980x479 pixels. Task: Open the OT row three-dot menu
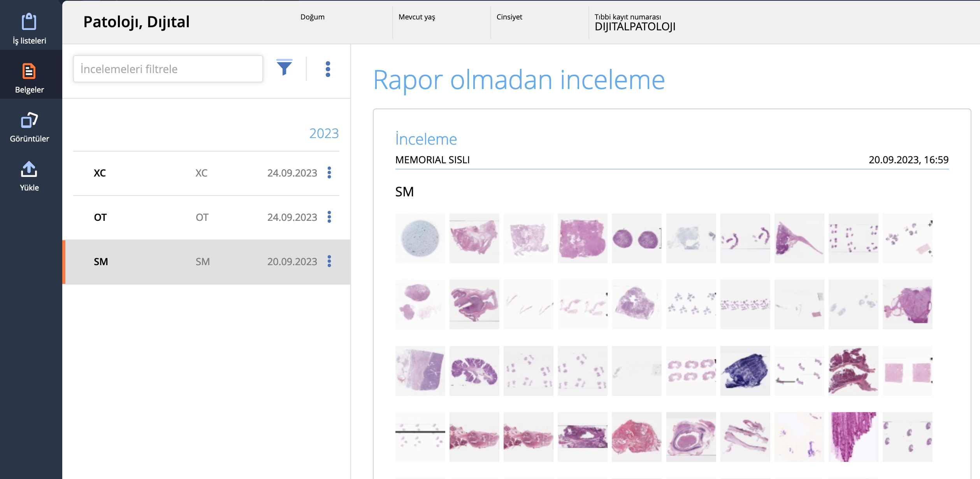coord(329,217)
